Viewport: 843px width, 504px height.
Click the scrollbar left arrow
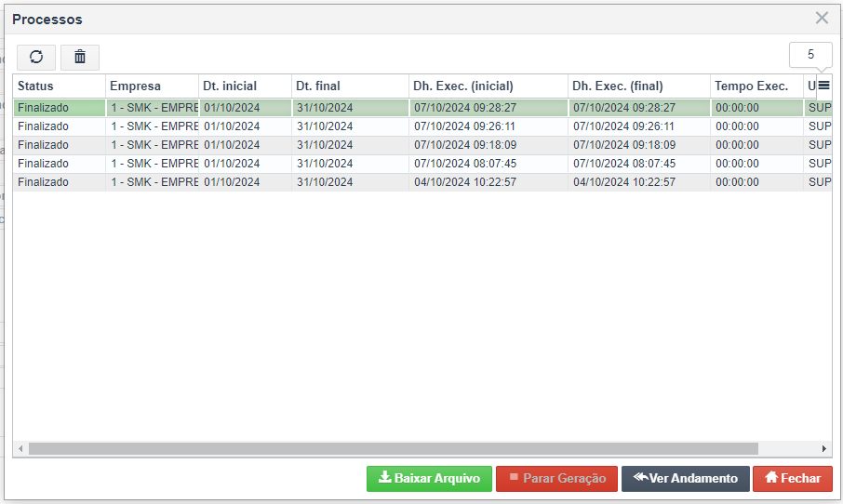pyautogui.click(x=20, y=448)
